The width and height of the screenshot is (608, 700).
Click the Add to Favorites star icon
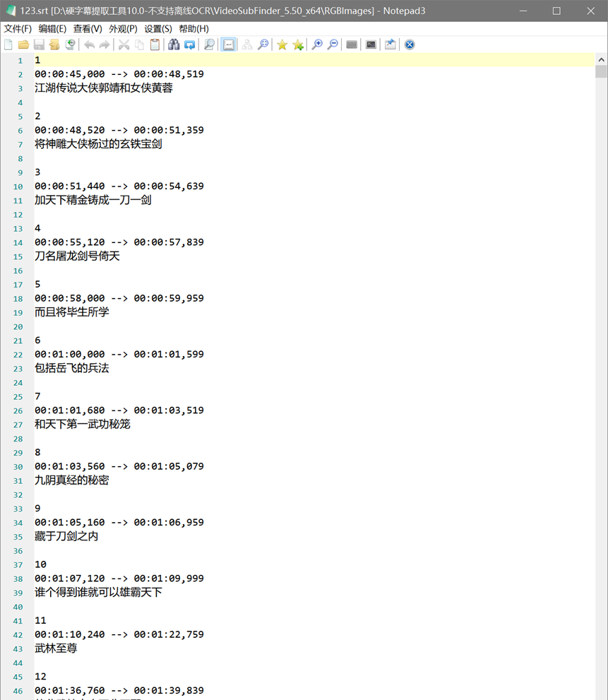click(298, 45)
